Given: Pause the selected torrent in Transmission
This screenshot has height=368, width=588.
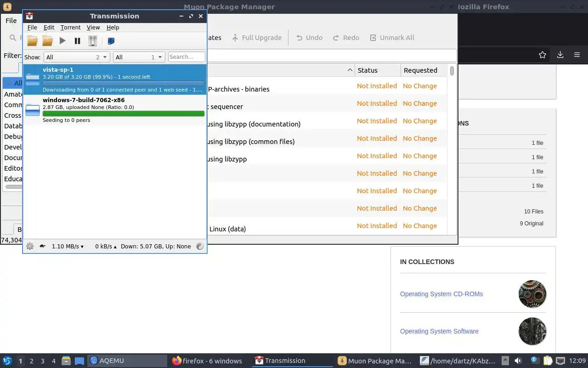Looking at the screenshot, I should 77,41.
